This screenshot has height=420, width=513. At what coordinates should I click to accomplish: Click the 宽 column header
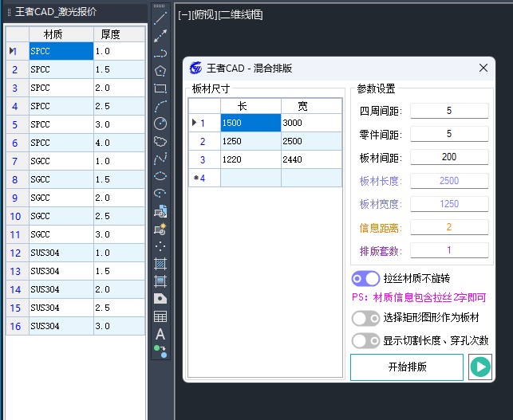point(311,106)
